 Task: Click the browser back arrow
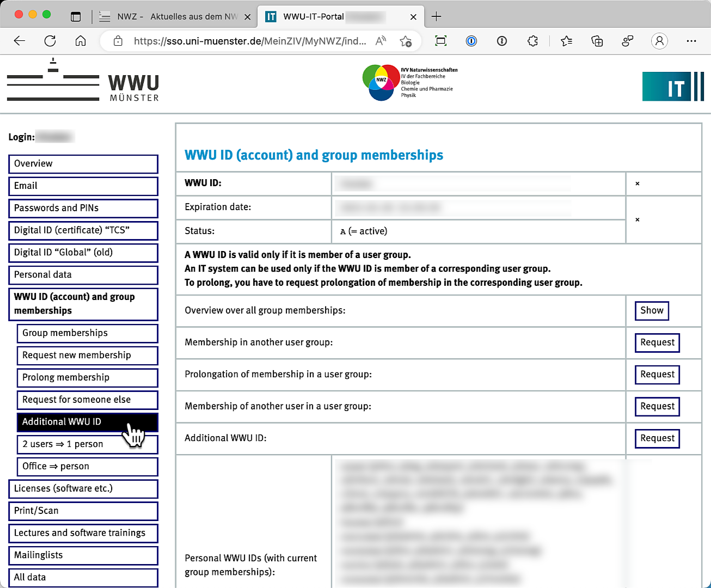tap(20, 41)
